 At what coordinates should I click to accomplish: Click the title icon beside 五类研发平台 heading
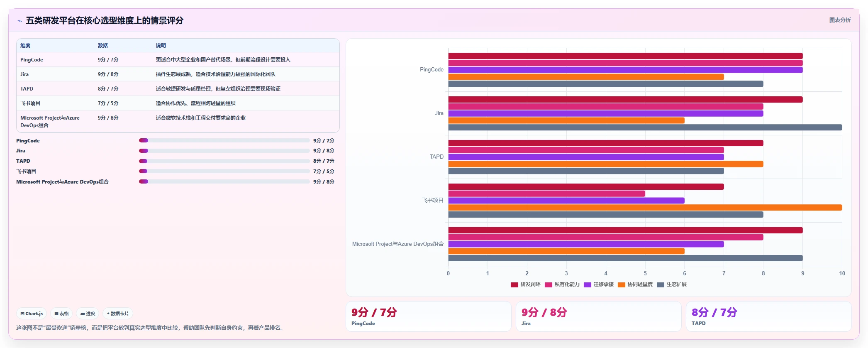[20, 21]
